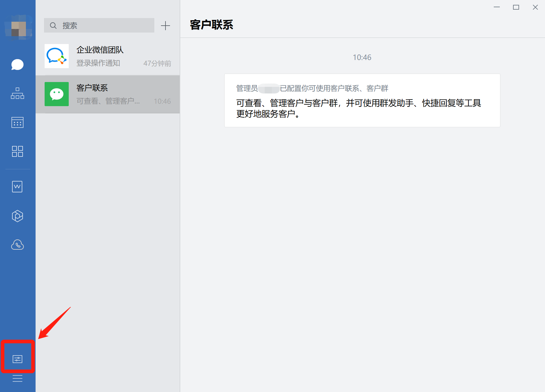Close the window
The image size is (545, 392).
[x=535, y=7]
